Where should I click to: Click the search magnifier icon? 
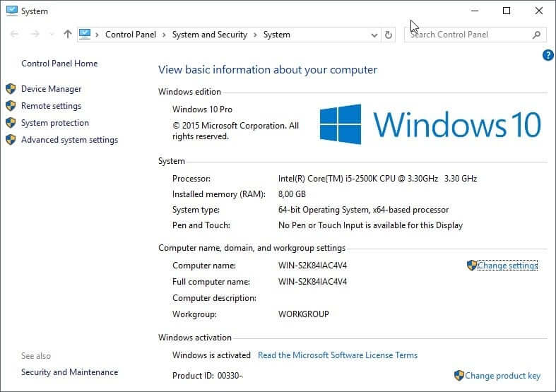point(536,35)
